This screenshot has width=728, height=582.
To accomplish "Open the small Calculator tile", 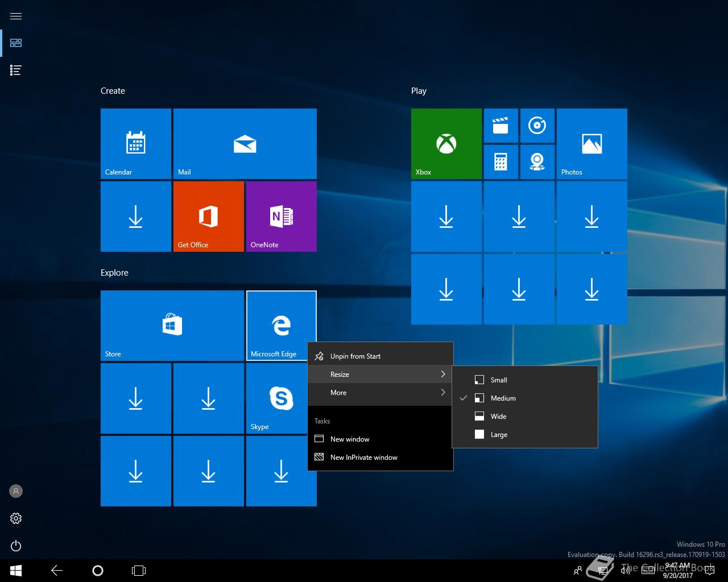I will [501, 162].
